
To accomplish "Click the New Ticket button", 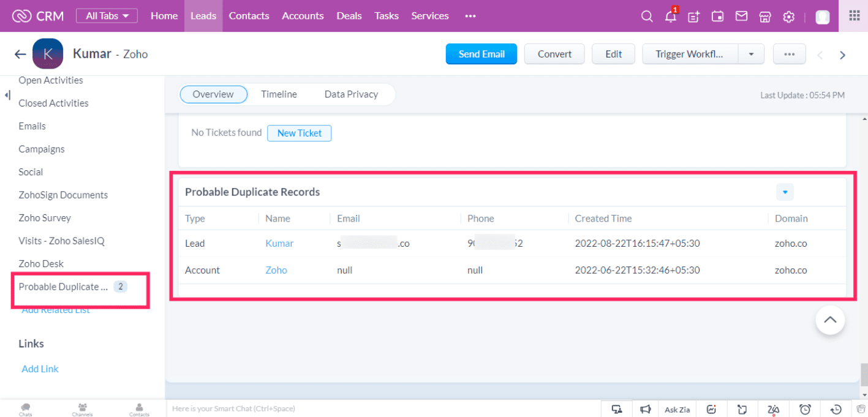I will [x=300, y=133].
